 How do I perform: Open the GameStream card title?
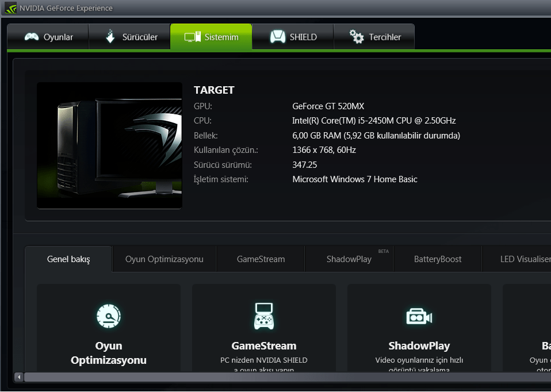(x=264, y=345)
